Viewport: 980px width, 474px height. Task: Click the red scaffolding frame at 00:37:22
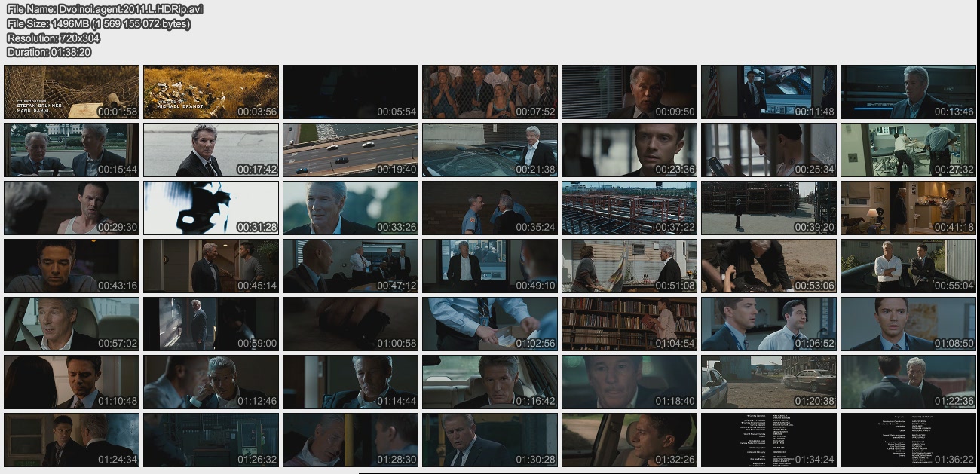pos(629,208)
